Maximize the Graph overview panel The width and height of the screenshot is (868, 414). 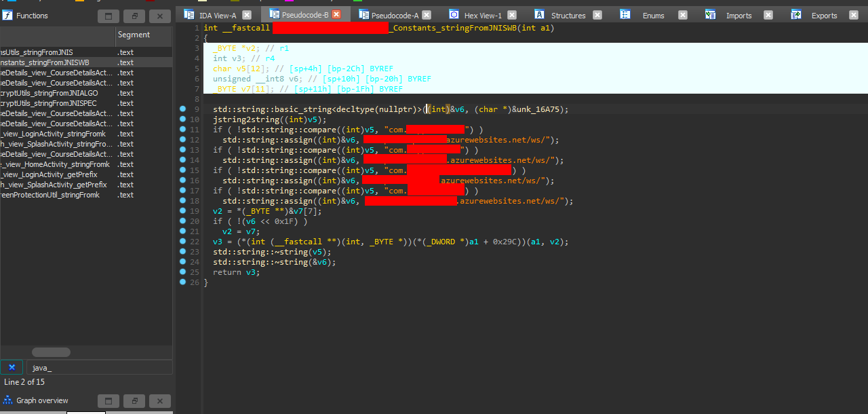[108, 401]
